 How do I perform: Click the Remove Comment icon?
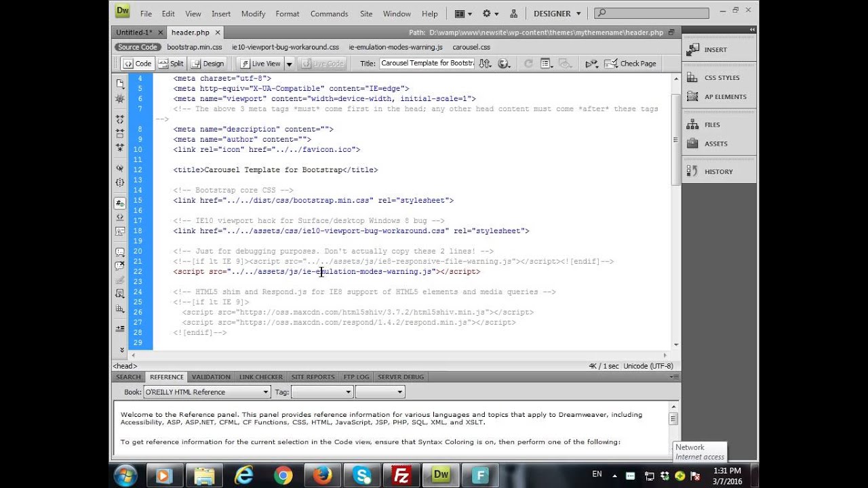[120, 266]
